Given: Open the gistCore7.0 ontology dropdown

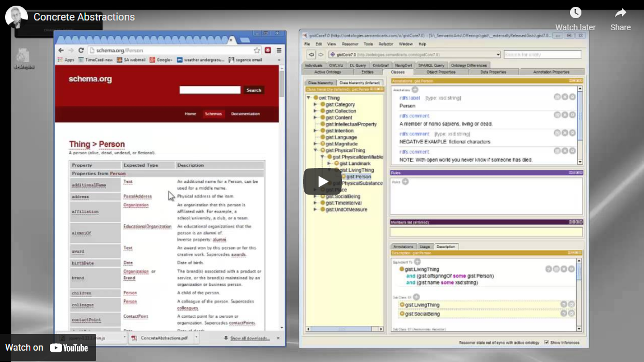Looking at the screenshot, I should pyautogui.click(x=498, y=55).
